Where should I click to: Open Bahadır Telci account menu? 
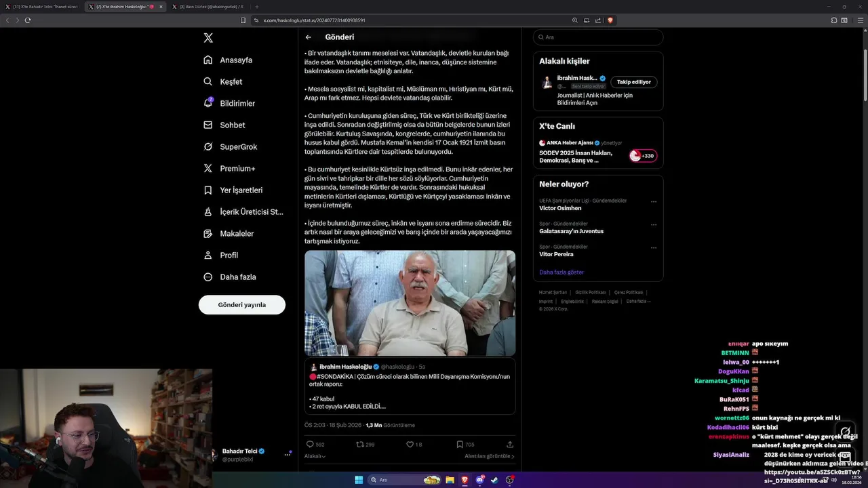287,454
